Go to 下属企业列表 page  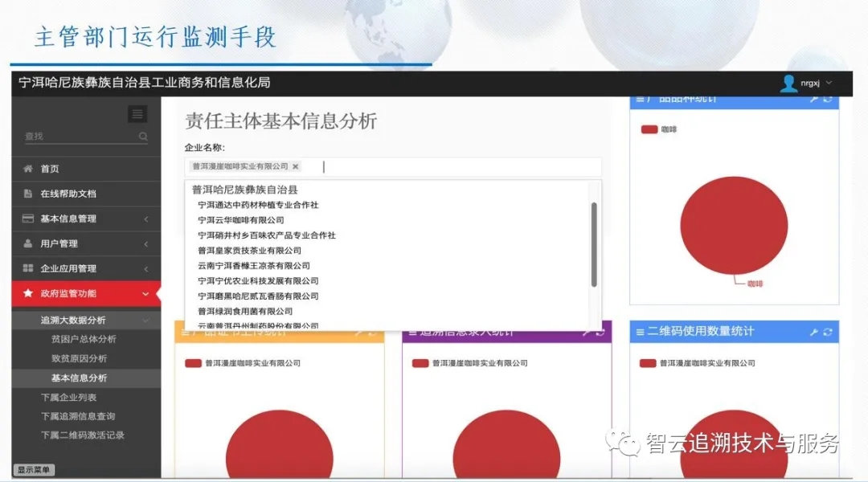pos(68,398)
